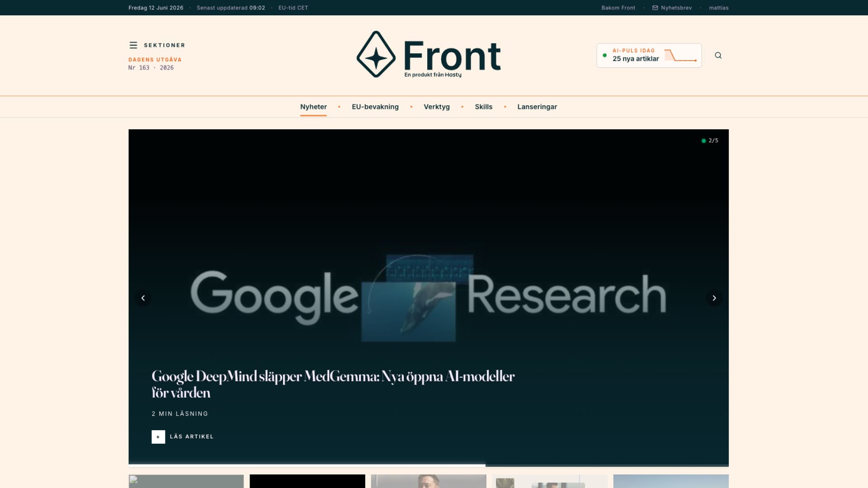Click the SEKTIONER label

(x=165, y=45)
